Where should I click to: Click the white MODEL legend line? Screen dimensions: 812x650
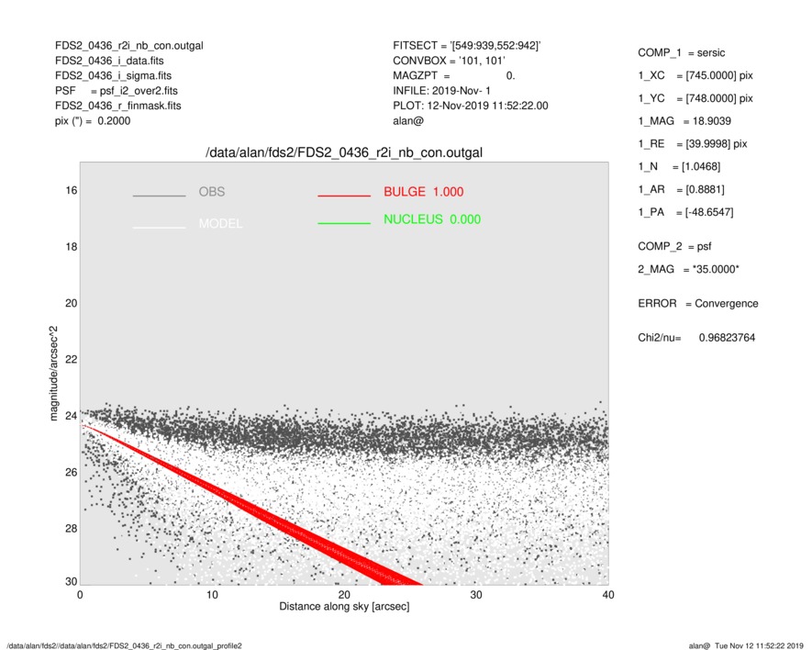tap(159, 227)
